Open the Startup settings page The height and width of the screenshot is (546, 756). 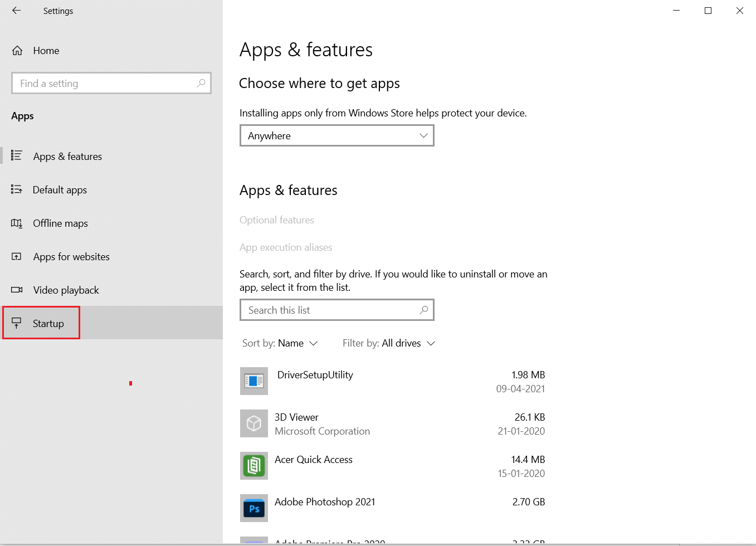click(x=48, y=324)
